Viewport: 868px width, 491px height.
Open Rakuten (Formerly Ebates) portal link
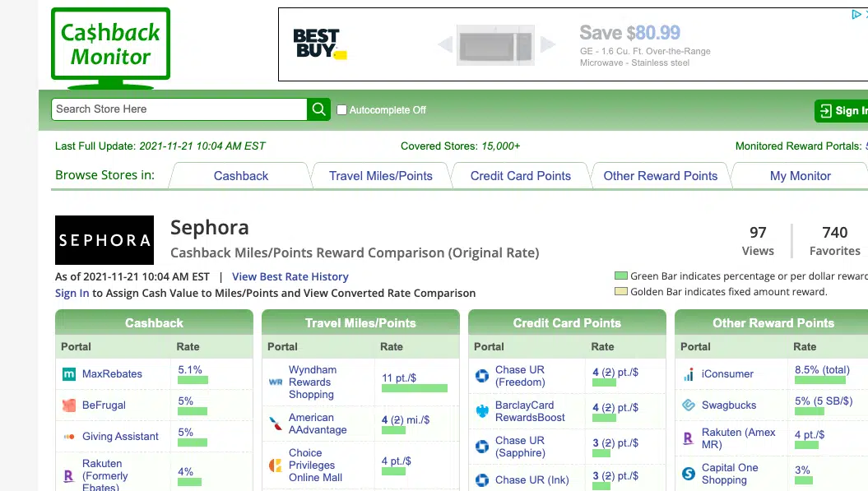105,475
